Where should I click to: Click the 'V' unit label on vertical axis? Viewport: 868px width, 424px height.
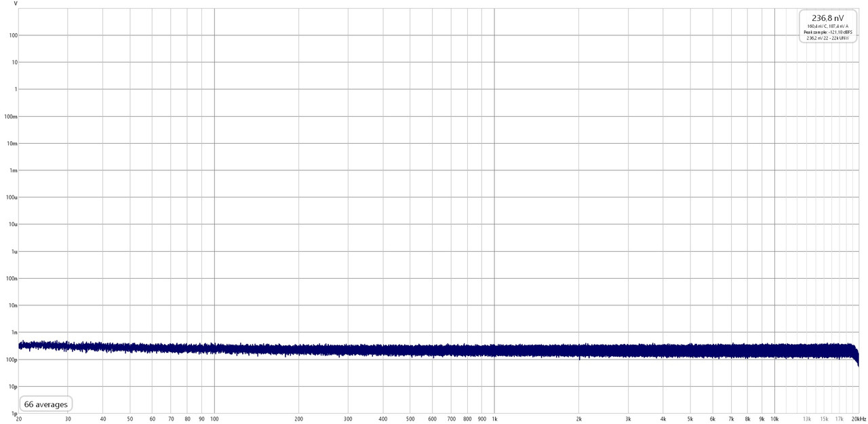(16, 4)
